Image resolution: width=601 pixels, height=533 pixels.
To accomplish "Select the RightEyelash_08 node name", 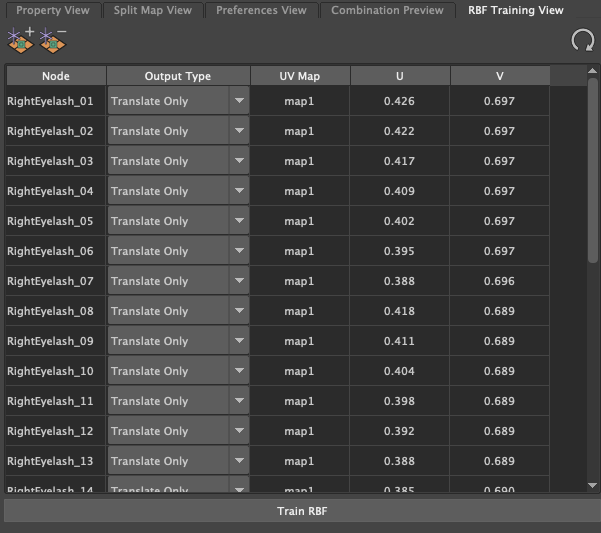I will [x=50, y=311].
